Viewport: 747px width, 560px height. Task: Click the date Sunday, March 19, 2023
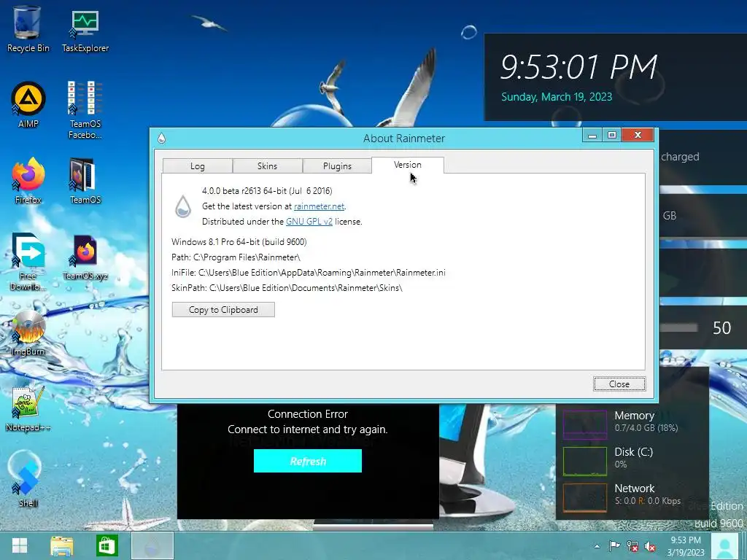point(557,97)
